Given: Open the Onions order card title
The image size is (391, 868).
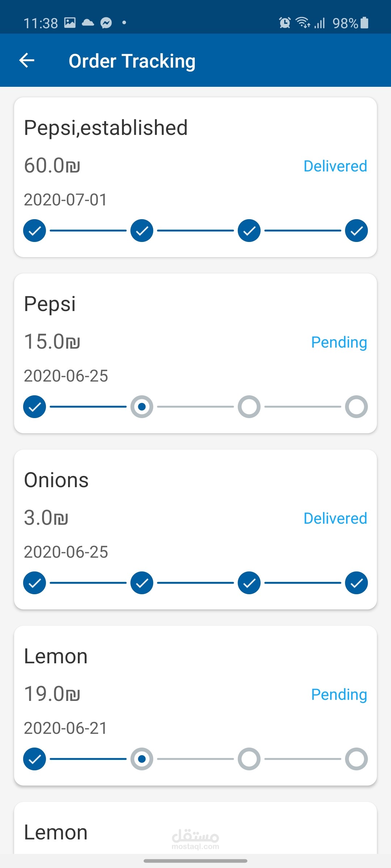Looking at the screenshot, I should 56,480.
